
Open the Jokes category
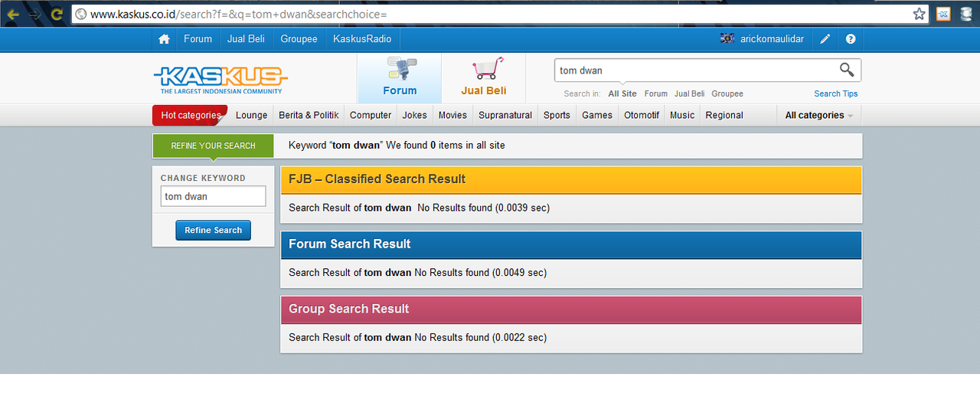(415, 115)
